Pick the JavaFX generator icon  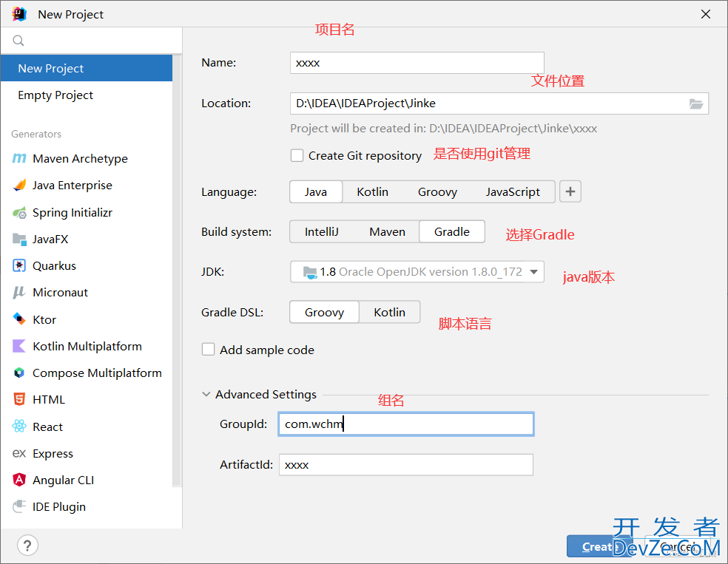click(19, 239)
